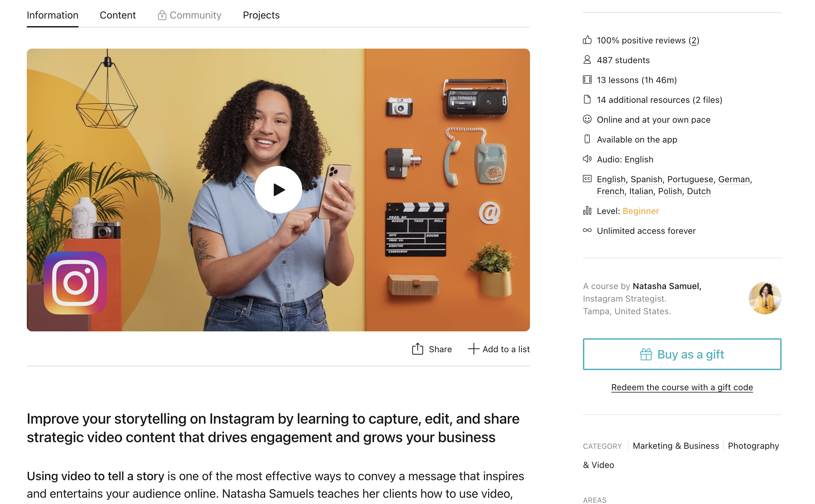The height and width of the screenshot is (504, 815).
Task: Select the Marketing & Business category
Action: coord(676,446)
